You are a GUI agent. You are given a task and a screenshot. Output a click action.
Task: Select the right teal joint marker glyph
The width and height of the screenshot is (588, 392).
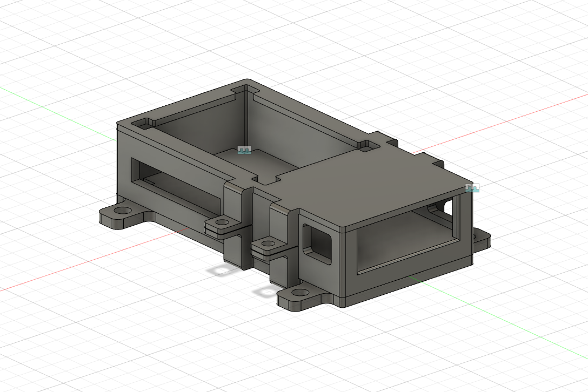[472, 189]
